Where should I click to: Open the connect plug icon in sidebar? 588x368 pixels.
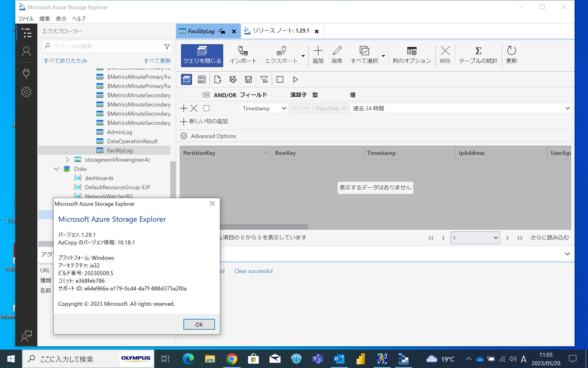[26, 73]
